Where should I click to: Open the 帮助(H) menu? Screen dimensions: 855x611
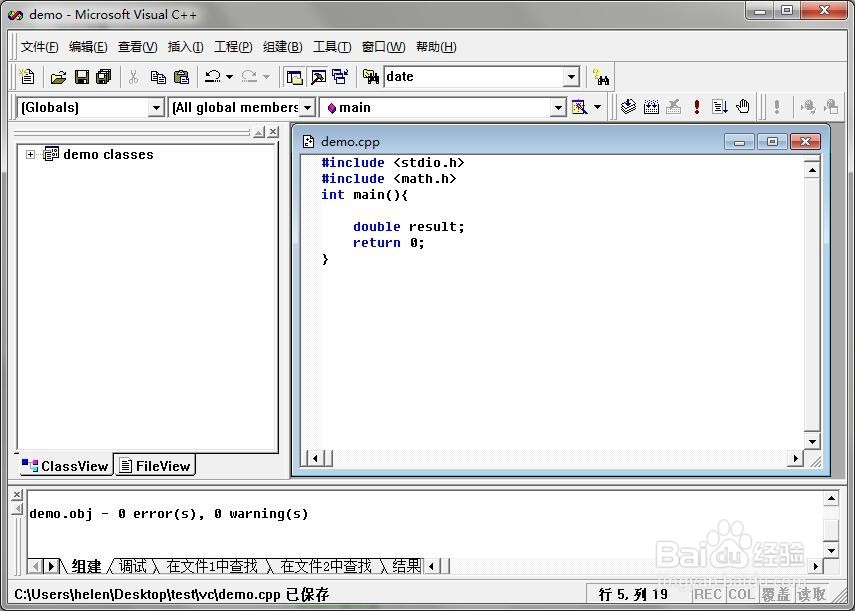pyautogui.click(x=436, y=47)
